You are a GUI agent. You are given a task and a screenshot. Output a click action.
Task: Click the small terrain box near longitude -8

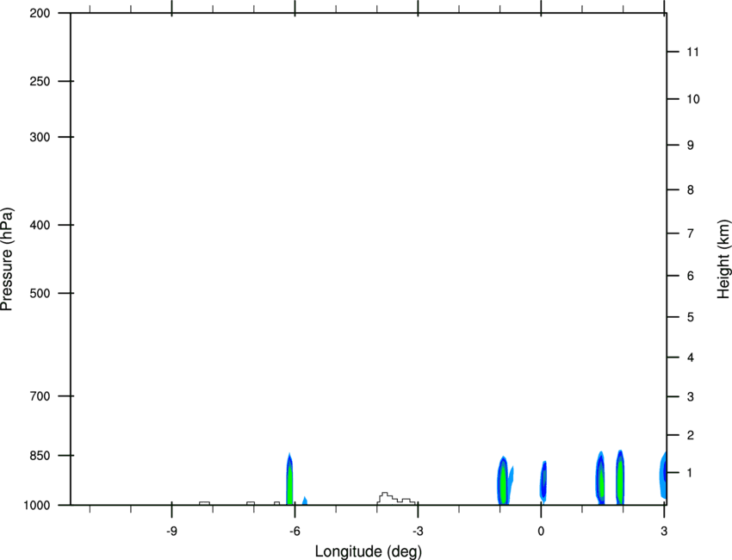click(x=204, y=503)
